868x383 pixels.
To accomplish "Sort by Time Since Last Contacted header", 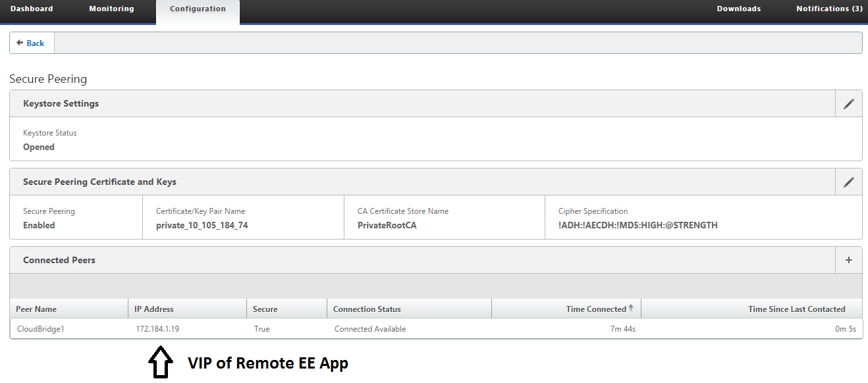I will point(751,309).
